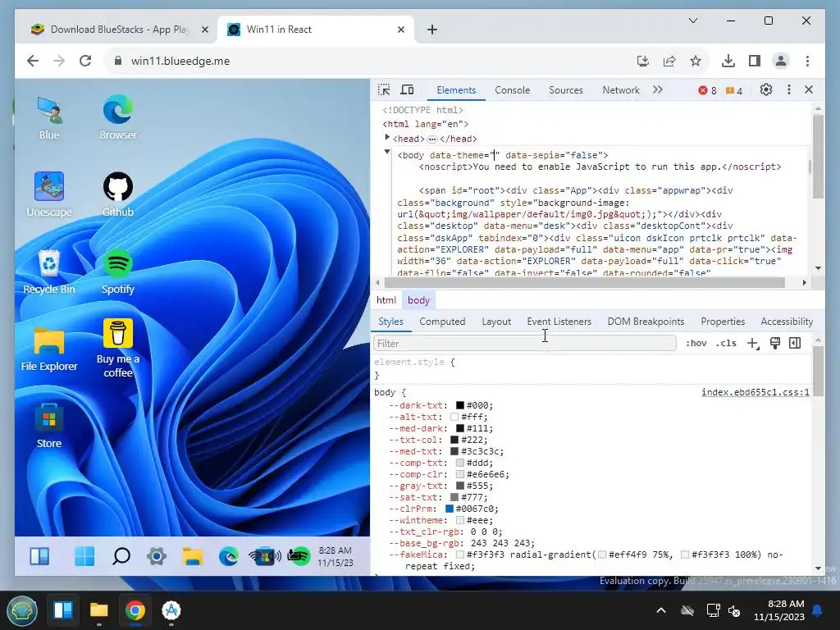Toggle the :hov element state panel

(x=696, y=344)
